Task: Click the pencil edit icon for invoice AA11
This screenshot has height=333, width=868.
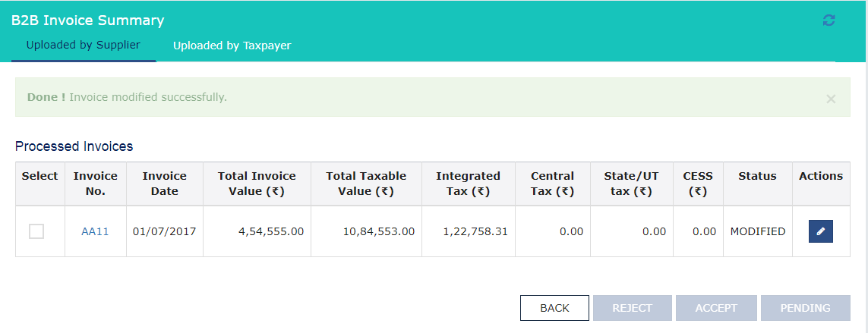Action: [820, 231]
